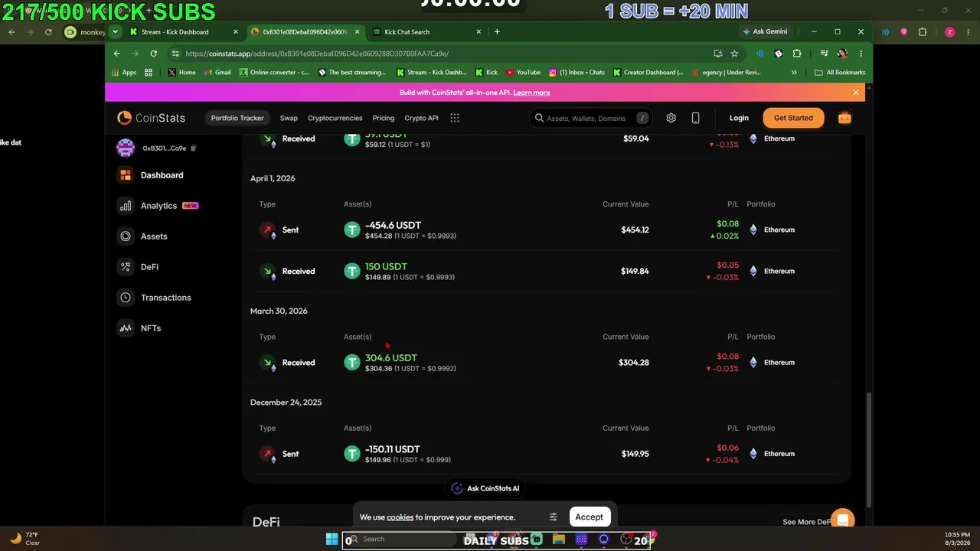The image size is (980, 551).
Task: Click the Sent arrow icon for December 24 transaction
Action: 267,454
